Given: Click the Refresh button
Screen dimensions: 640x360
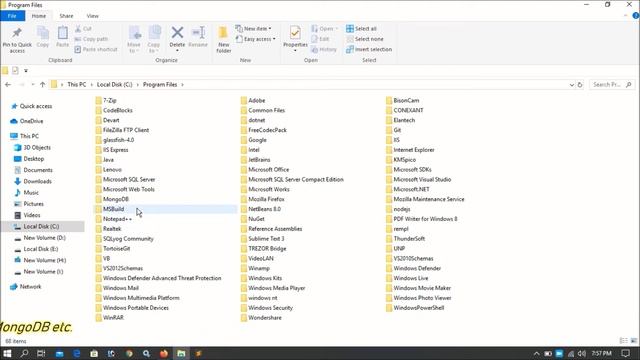Looking at the screenshot, I should [580, 84].
